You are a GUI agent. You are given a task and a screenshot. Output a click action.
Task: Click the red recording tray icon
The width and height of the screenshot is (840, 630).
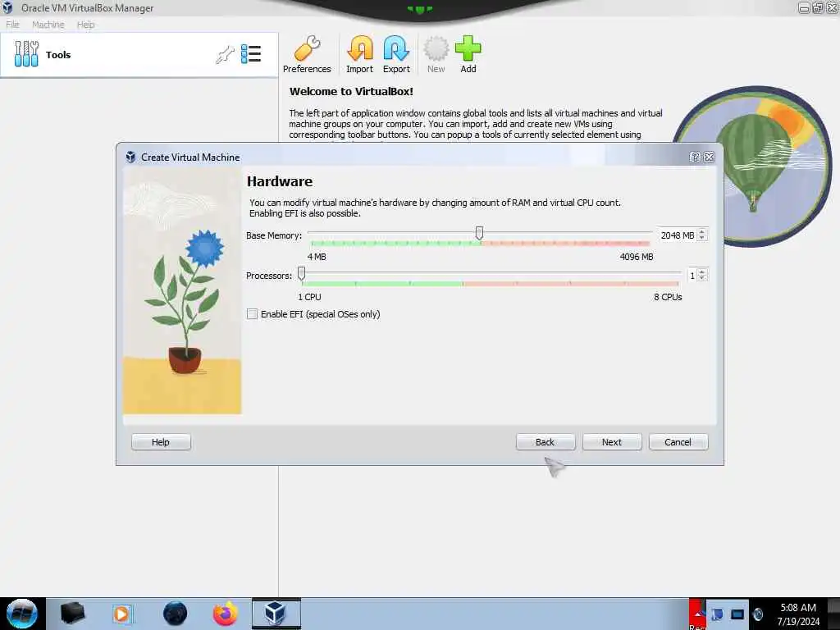click(697, 614)
